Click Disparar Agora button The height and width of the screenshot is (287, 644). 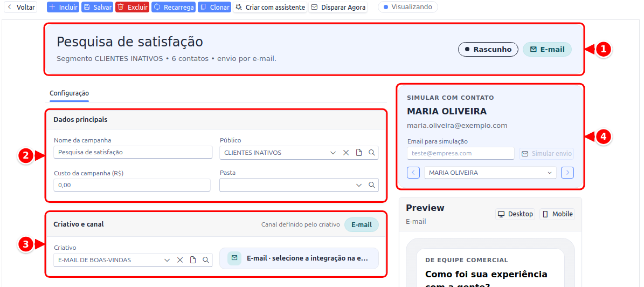[x=338, y=7]
